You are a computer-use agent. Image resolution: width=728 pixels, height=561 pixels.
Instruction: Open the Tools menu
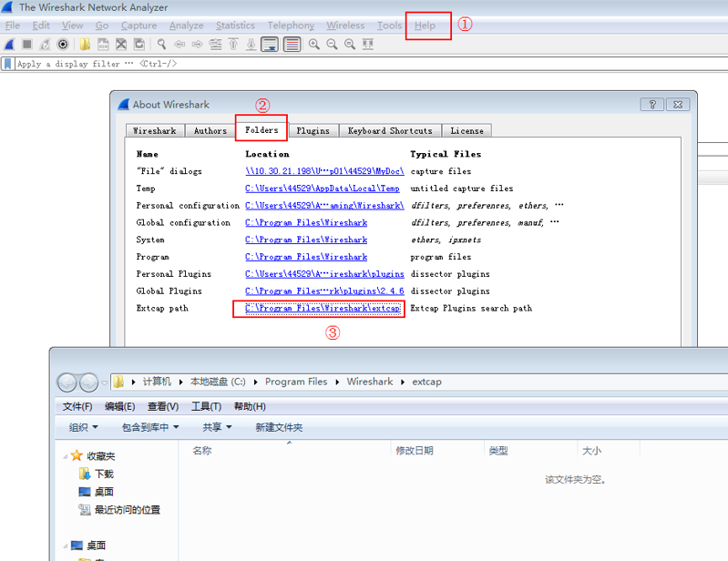389,25
